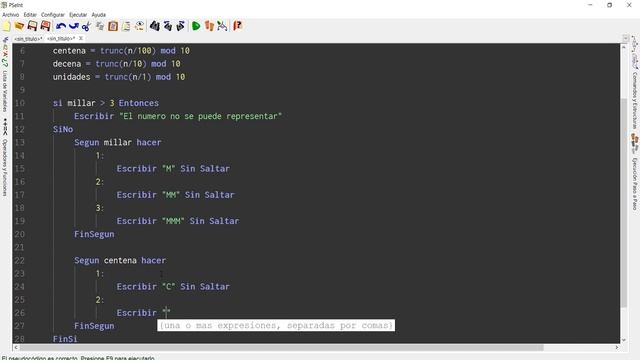Open a file with the folder icon
Image resolution: width=640 pixels, height=360 pixels.
click(19, 26)
